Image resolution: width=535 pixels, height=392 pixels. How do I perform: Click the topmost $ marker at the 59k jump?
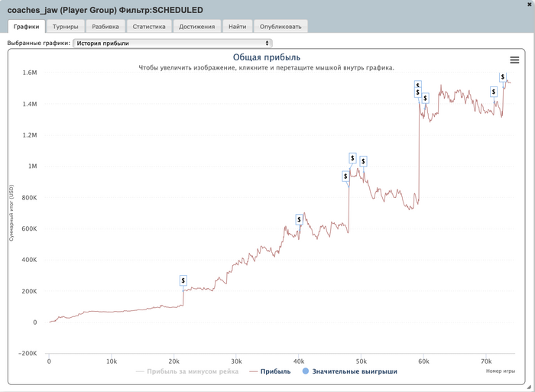tap(417, 85)
